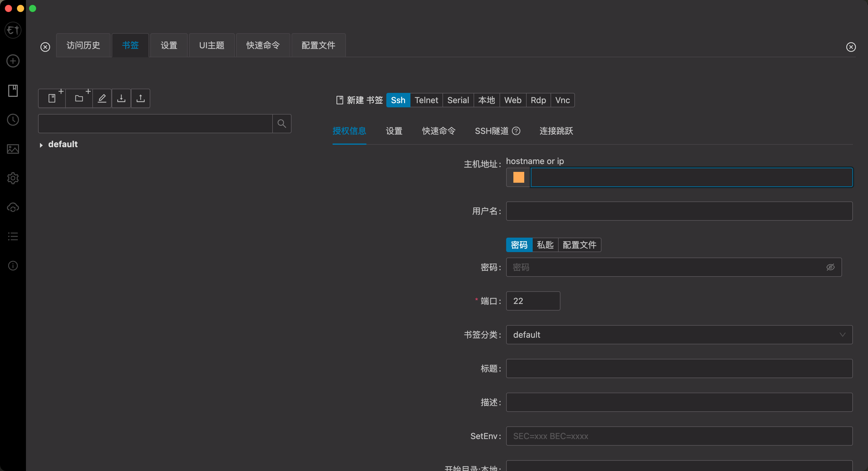The height and width of the screenshot is (471, 868).
Task: Click the import bookmarks download icon
Action: click(x=121, y=98)
